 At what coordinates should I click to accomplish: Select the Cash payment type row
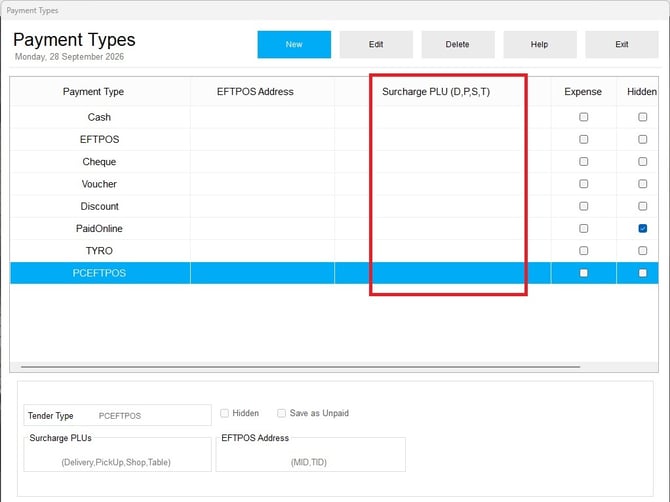334,117
